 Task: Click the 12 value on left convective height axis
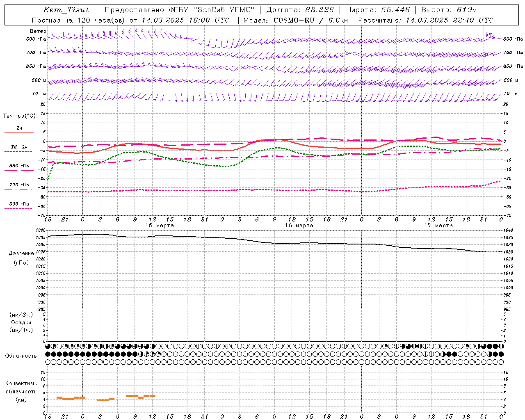[x=43, y=372]
